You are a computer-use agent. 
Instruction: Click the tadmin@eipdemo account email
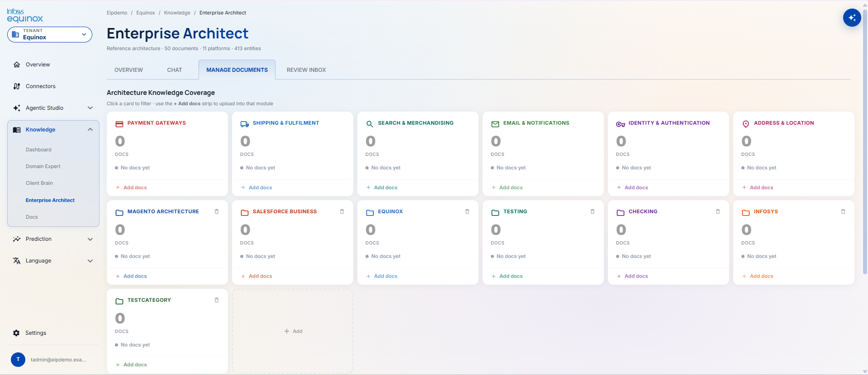coord(58,360)
